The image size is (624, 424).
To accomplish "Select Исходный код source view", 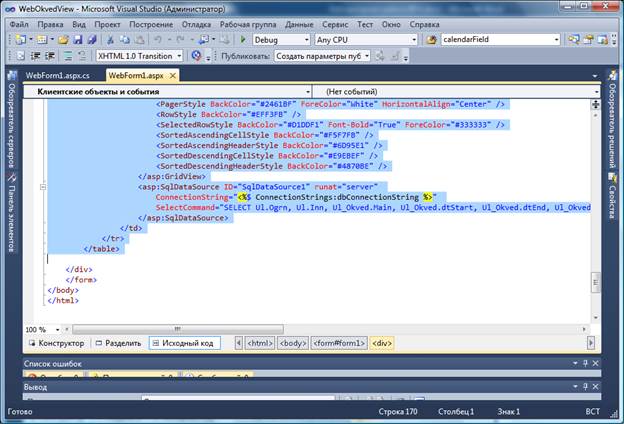I will tap(186, 343).
